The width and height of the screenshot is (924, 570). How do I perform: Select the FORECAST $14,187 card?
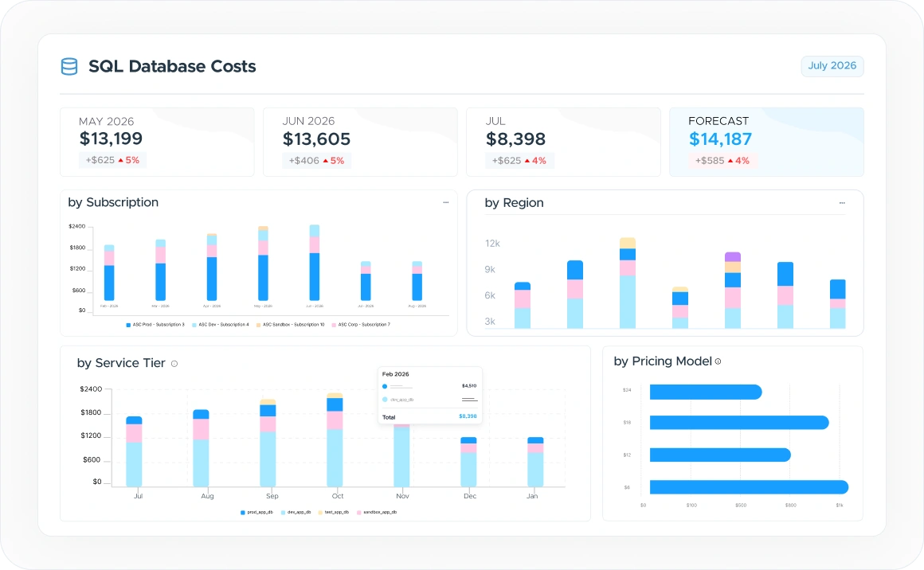766,142
